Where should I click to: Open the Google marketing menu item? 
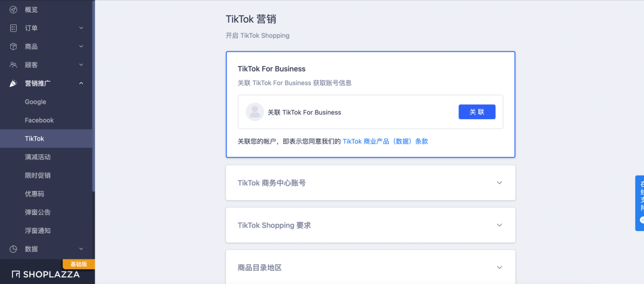coord(35,102)
